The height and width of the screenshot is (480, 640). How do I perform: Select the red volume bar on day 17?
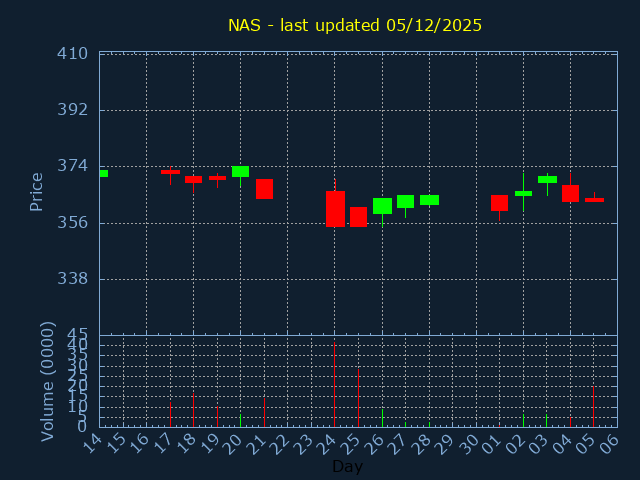pyautogui.click(x=170, y=414)
